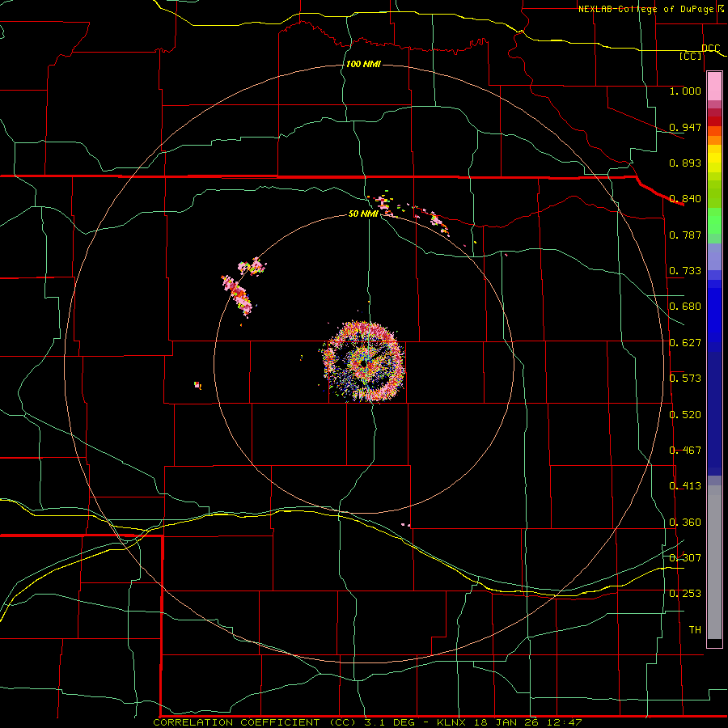The width and height of the screenshot is (728, 728).
Task: Select the 0.467 legend value
Action: coord(685,451)
